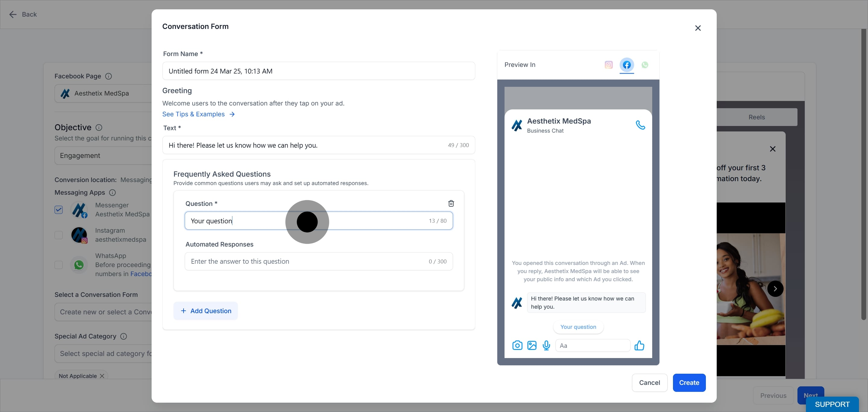The height and width of the screenshot is (412, 868).
Task: Tap the phone call icon in preview
Action: pos(640,125)
